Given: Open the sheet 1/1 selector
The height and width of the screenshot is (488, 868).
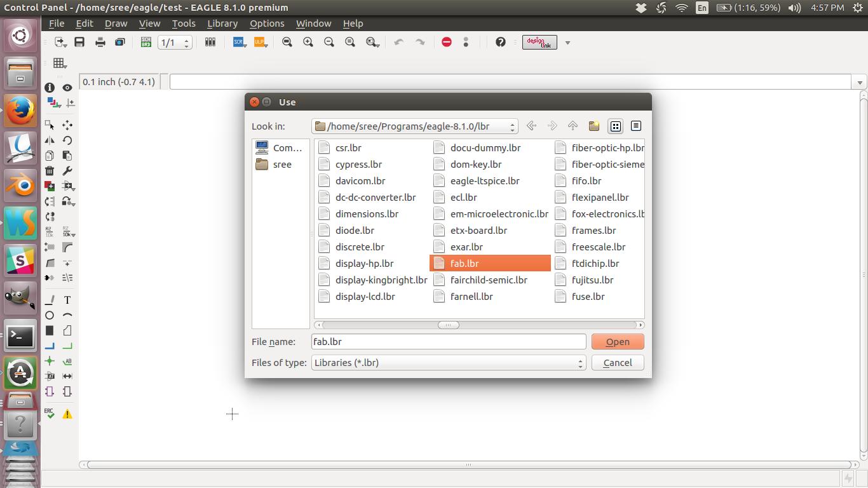Looking at the screenshot, I should click(175, 43).
